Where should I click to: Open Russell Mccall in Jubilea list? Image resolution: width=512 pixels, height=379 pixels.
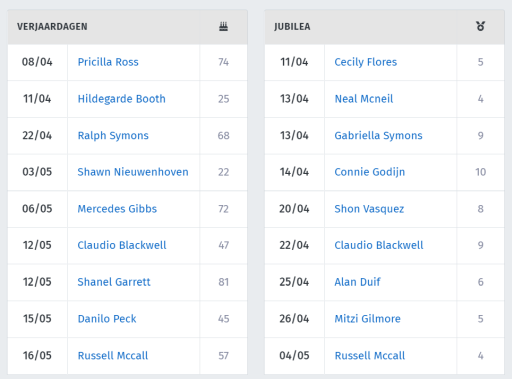(x=370, y=356)
